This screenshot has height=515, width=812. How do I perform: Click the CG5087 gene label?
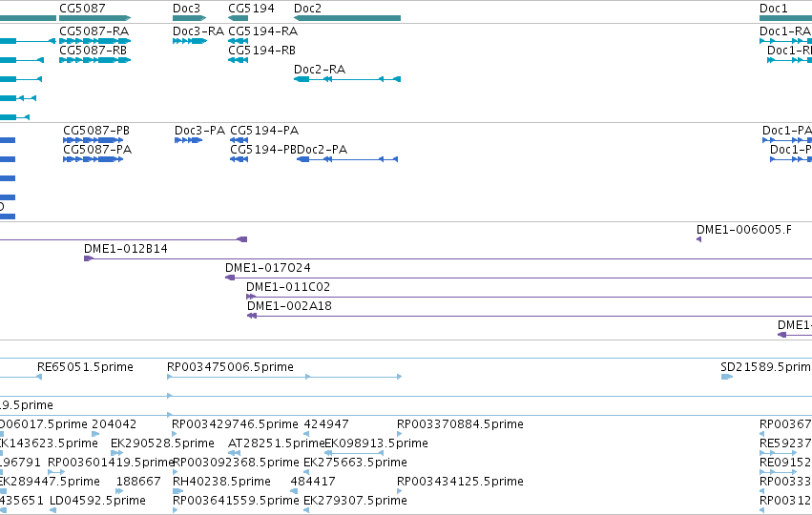pyautogui.click(x=82, y=9)
